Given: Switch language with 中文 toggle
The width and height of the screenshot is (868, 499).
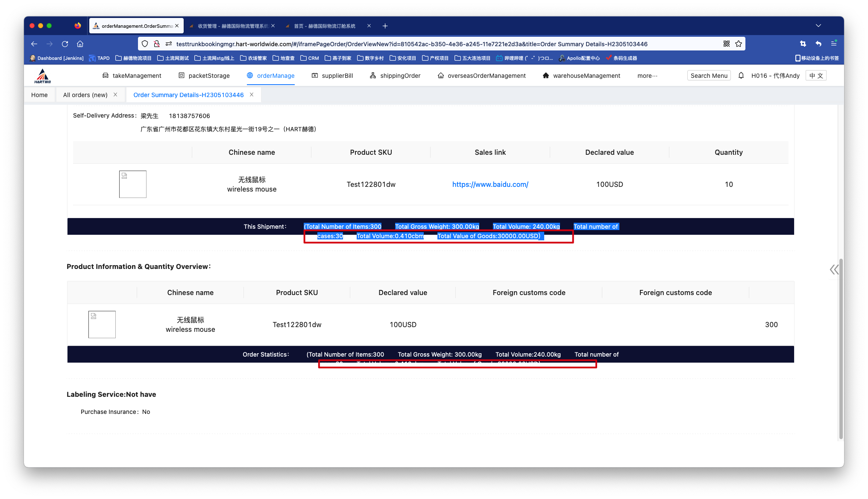Looking at the screenshot, I should click(x=816, y=76).
